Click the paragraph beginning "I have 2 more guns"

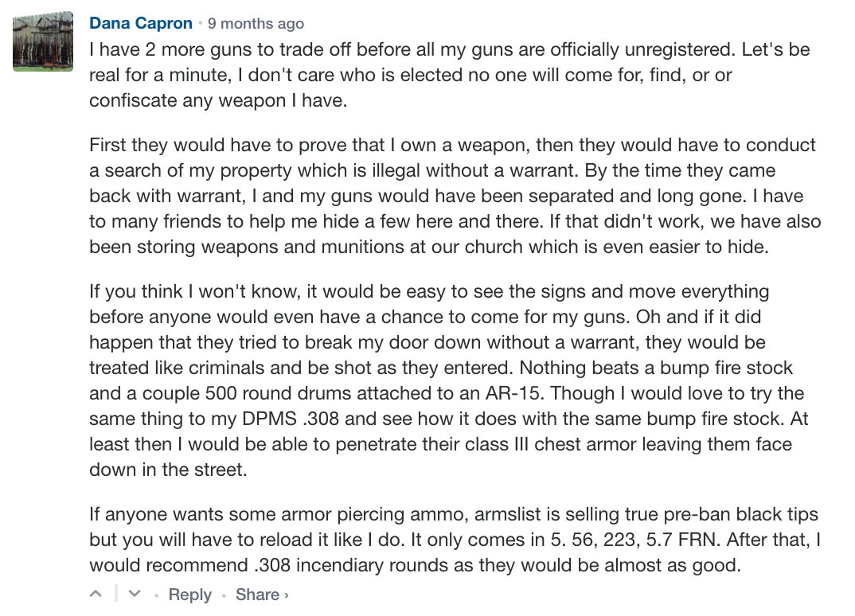(x=446, y=75)
